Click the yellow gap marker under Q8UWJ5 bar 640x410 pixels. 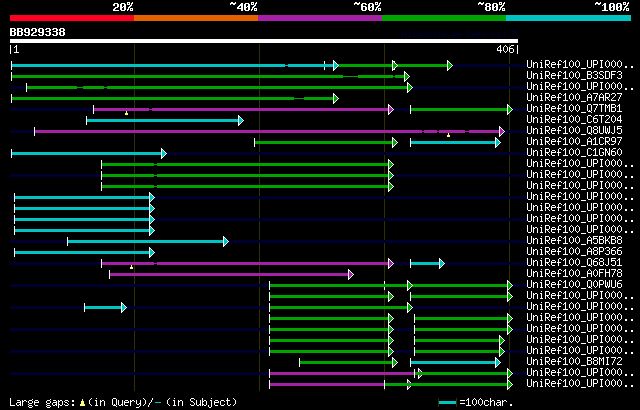tap(449, 135)
